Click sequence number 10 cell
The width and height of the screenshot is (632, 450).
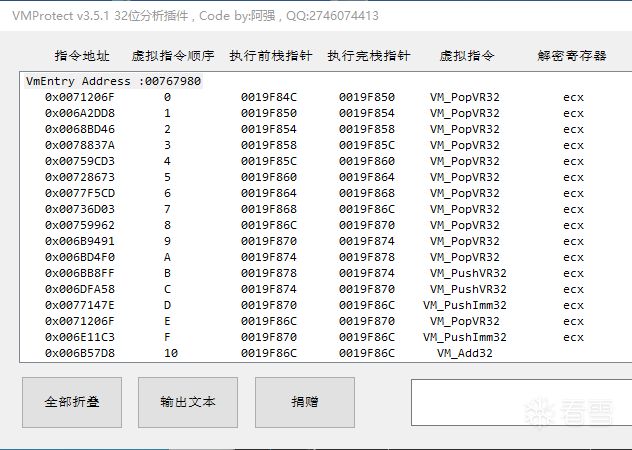(171, 353)
